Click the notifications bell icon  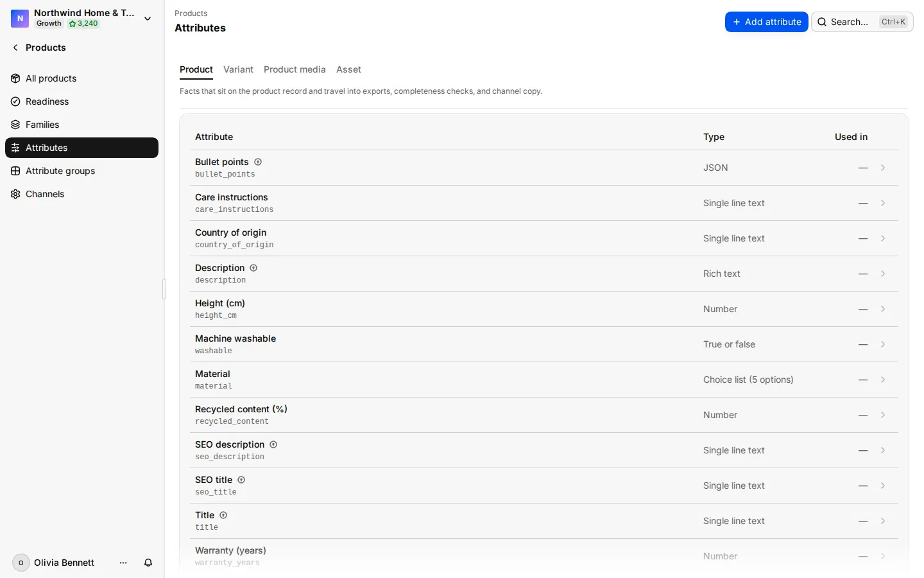pos(148,563)
